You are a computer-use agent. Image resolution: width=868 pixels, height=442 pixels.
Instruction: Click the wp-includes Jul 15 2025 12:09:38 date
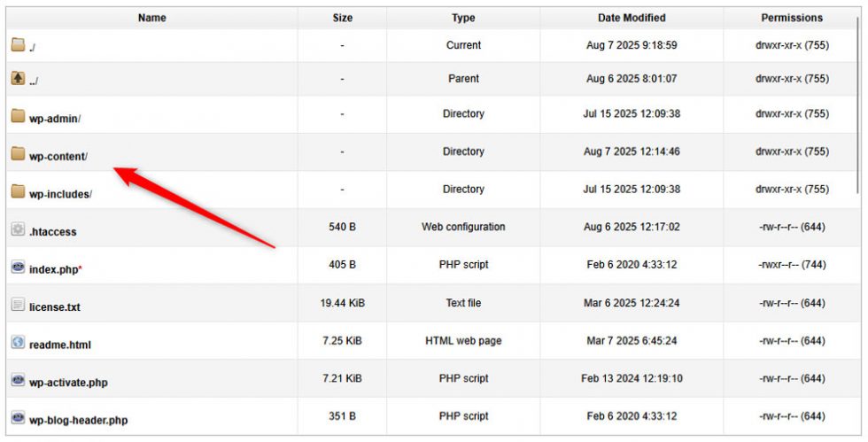pyautogui.click(x=632, y=189)
